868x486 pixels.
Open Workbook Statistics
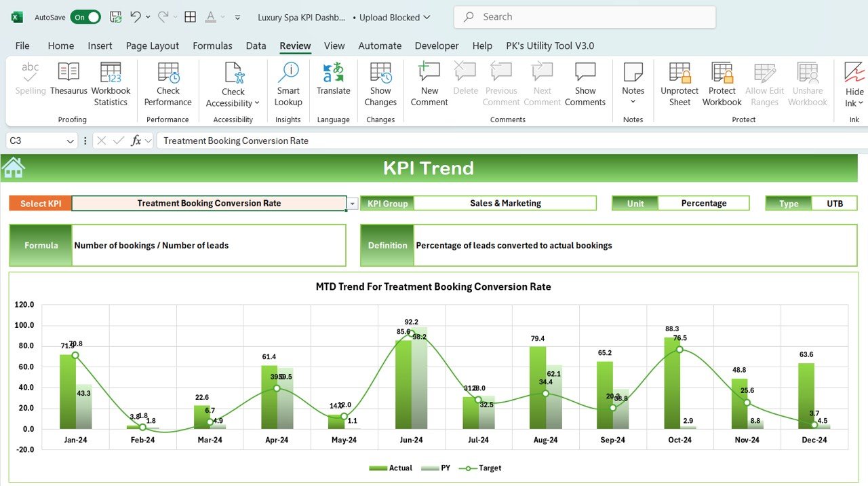point(111,84)
